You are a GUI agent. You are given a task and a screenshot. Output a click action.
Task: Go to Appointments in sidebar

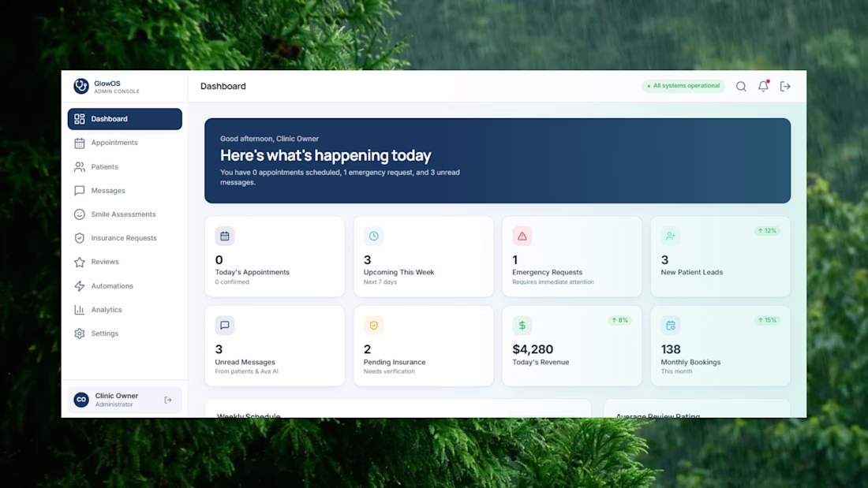click(125, 143)
